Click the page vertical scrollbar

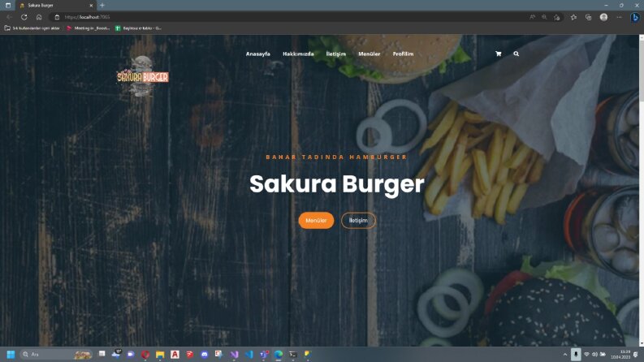click(641, 190)
